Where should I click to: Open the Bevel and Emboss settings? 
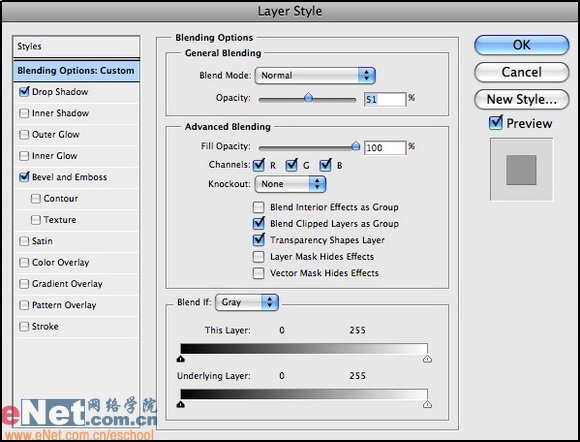tap(70, 177)
